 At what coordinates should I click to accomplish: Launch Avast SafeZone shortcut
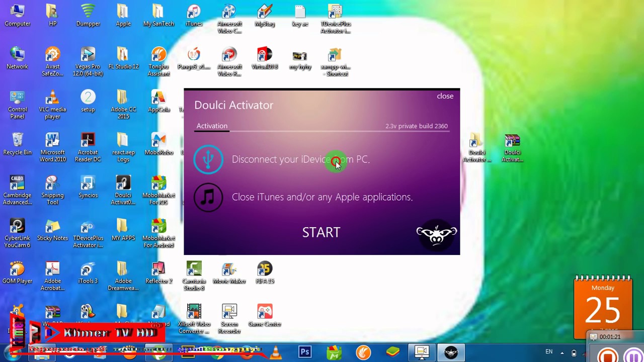tap(52, 61)
